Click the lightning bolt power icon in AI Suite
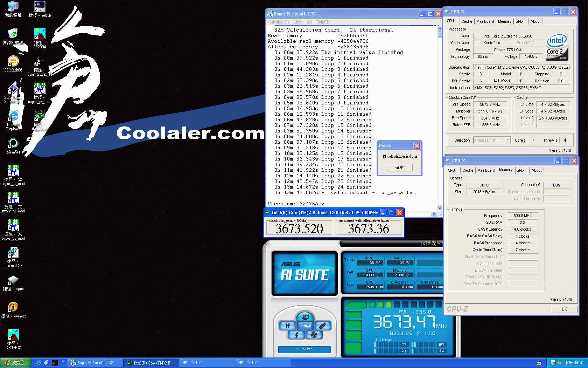Screen dimensions: 588x368 click(296, 335)
